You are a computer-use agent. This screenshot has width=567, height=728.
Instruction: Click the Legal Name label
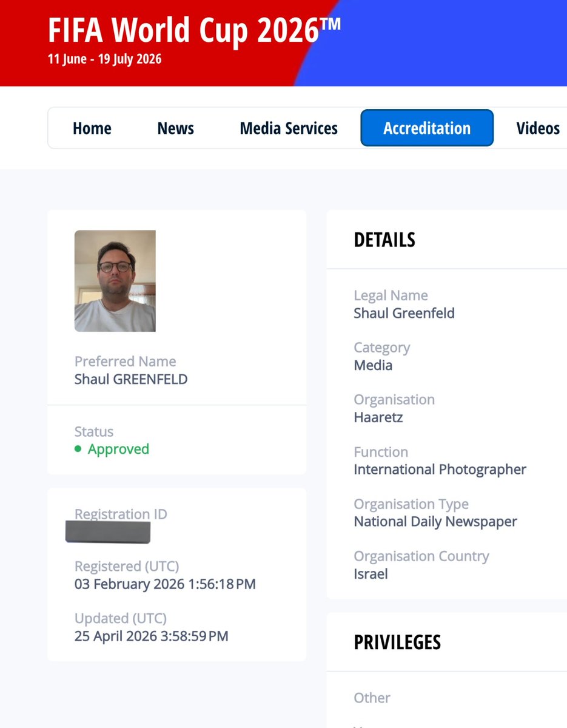(x=391, y=295)
